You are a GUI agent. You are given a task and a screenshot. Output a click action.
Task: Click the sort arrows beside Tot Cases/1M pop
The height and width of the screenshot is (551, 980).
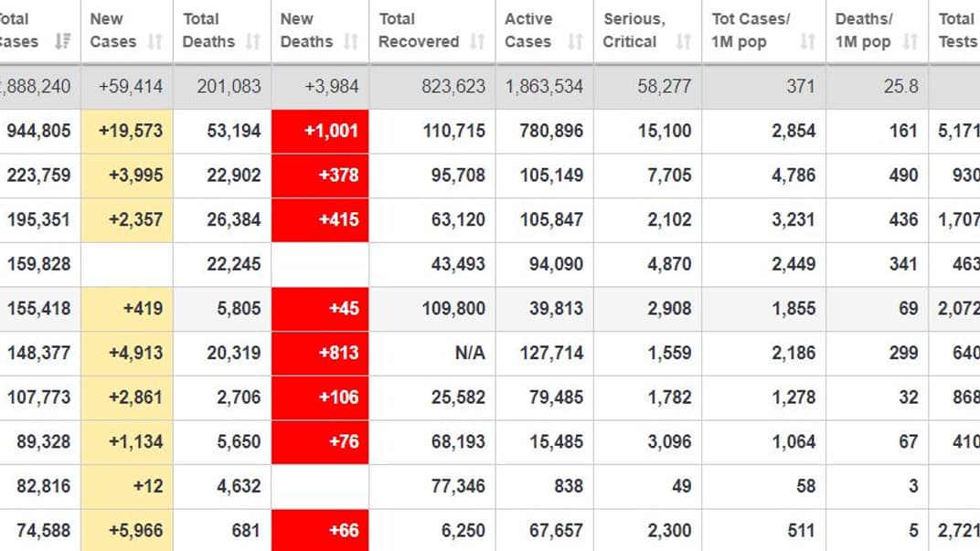tap(806, 42)
